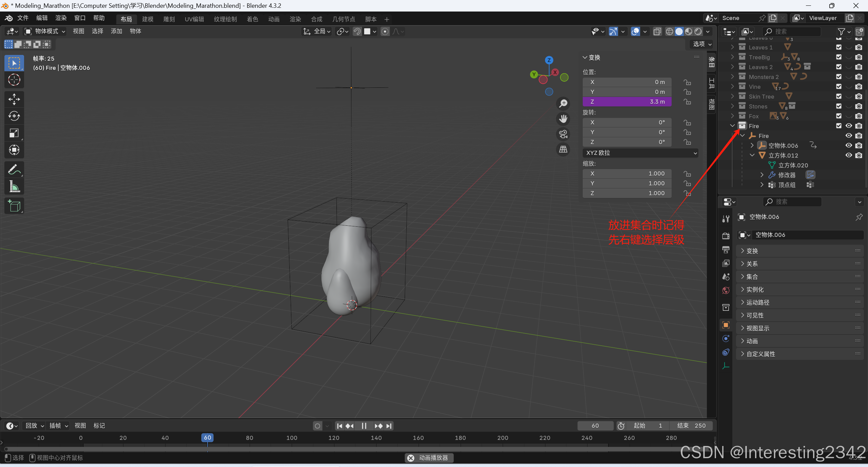This screenshot has width=868, height=467.
Task: Uncheck the Stones collection checkbox
Action: (x=839, y=106)
